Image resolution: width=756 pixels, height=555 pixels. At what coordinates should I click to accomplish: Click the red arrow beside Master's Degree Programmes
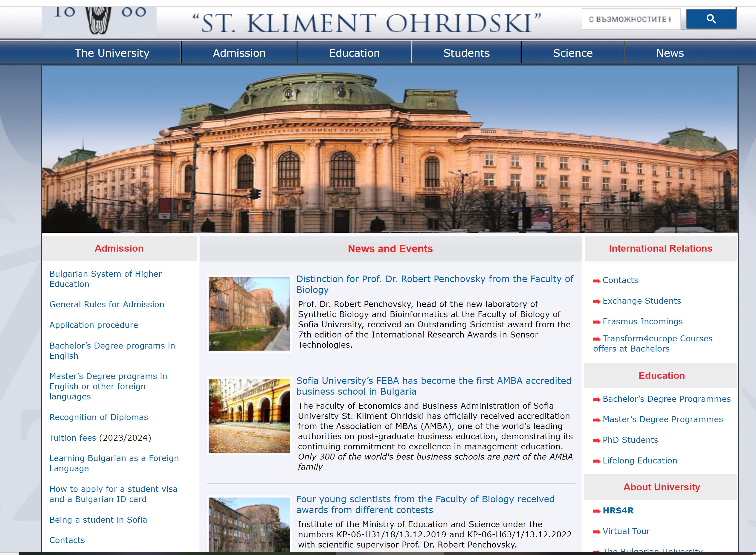[597, 420]
